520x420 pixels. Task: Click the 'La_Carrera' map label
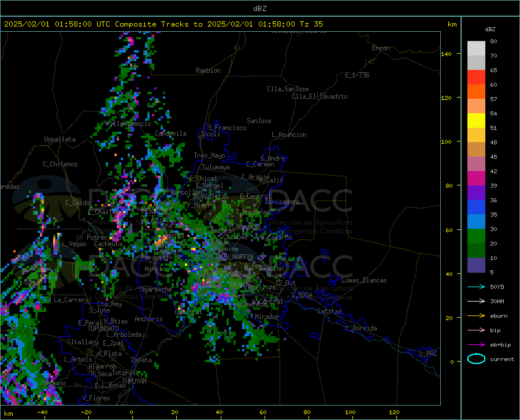tap(71, 300)
